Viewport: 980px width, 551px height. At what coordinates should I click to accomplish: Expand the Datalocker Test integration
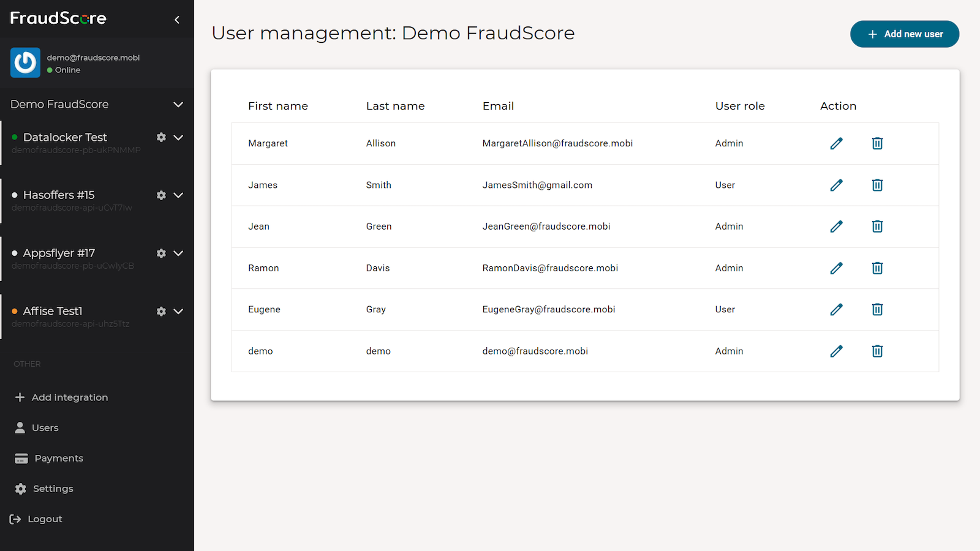178,138
